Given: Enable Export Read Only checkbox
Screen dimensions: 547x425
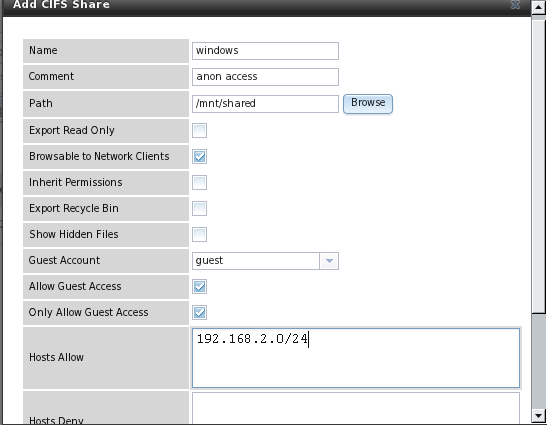Looking at the screenshot, I should 200,131.
